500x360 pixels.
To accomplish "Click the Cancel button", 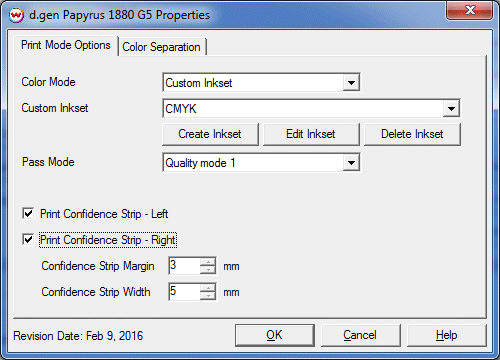I will 361,335.
